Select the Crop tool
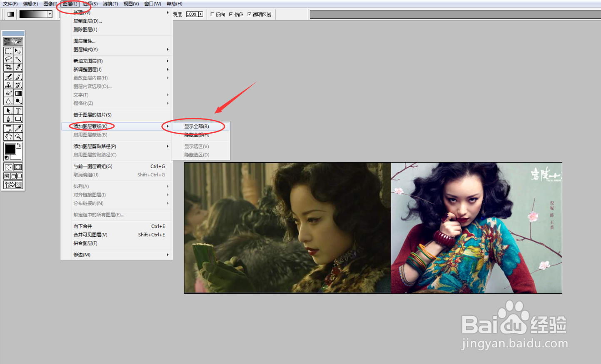The image size is (601, 364). tap(8, 67)
